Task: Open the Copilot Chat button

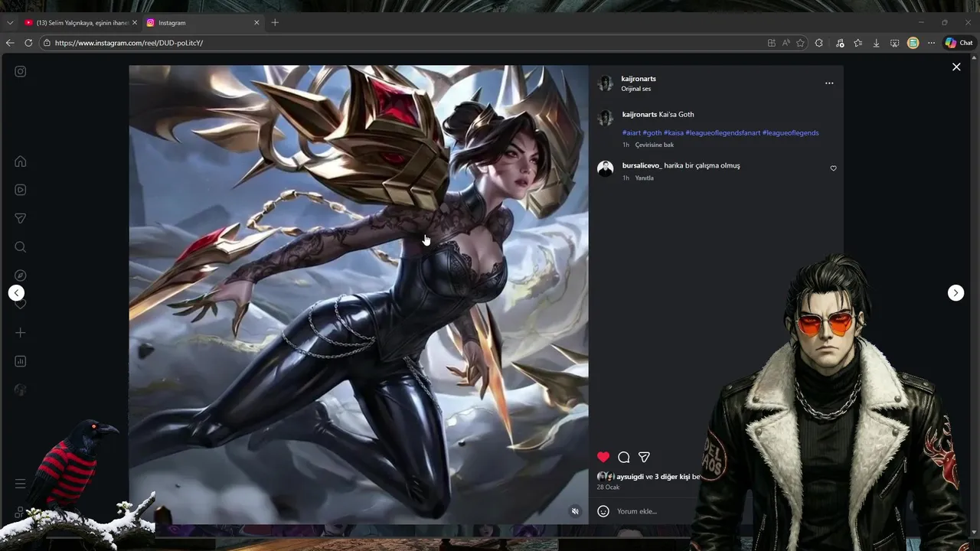Action: point(959,43)
